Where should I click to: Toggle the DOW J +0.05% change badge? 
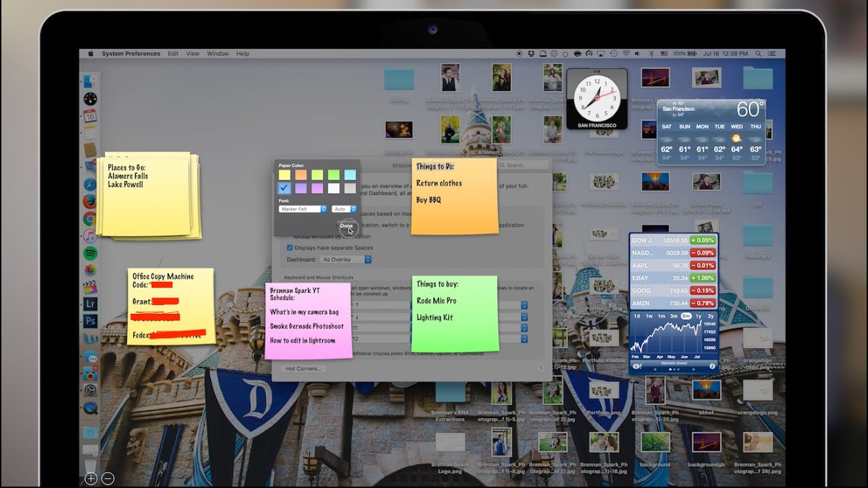(703, 240)
